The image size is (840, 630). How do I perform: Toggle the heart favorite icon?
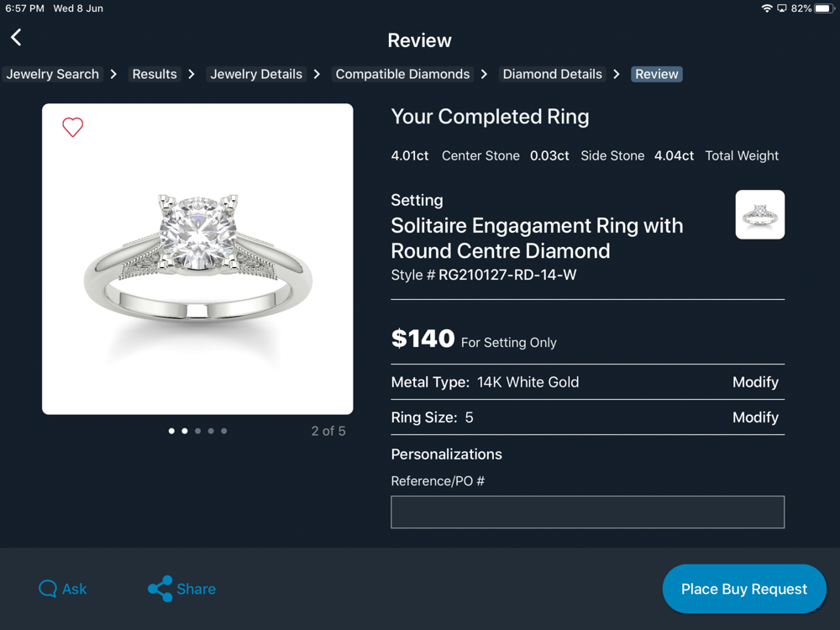73,127
